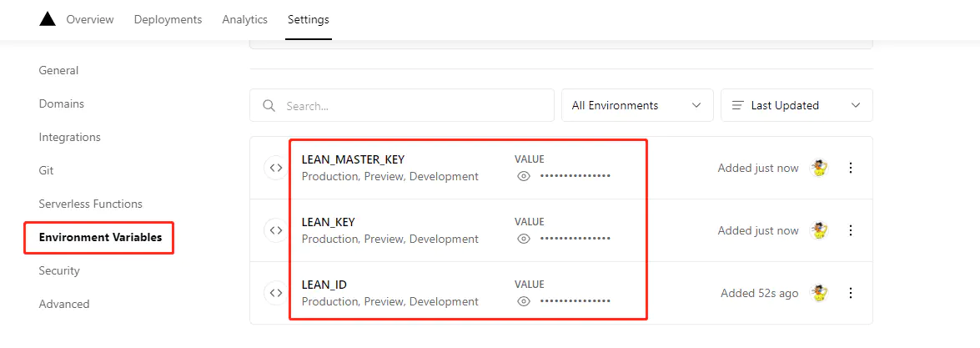Click 'Added just now' in the LEAN_MASTER_KEY row
Viewport: 980px width, 348px height.
[758, 168]
